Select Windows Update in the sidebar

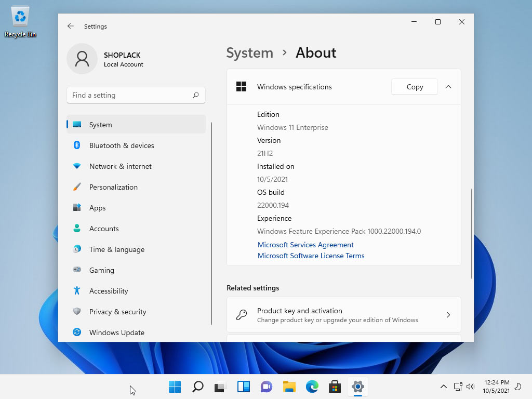coord(136,332)
